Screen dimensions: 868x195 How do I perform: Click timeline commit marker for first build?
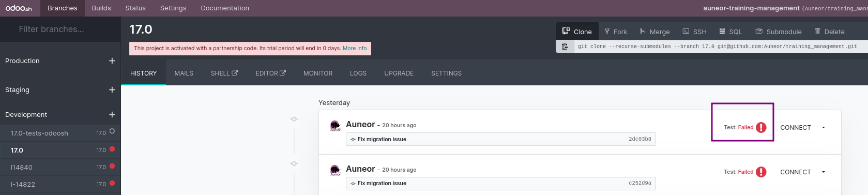(294, 119)
